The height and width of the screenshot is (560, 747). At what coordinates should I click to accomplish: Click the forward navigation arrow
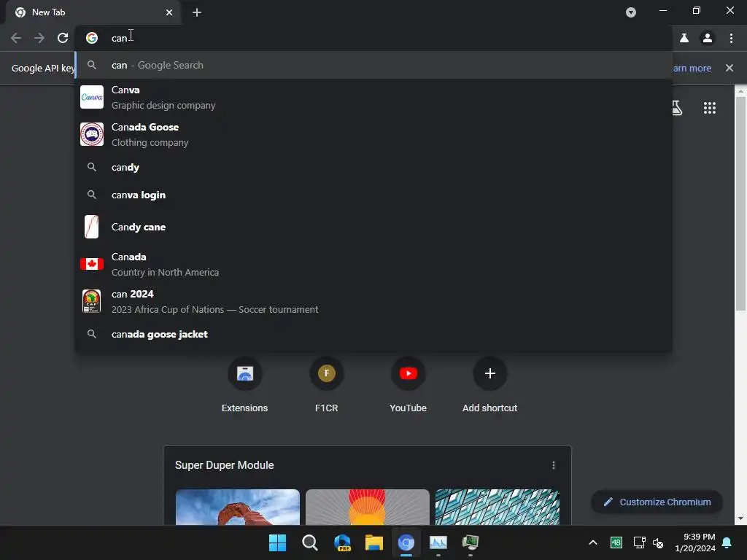pos(39,38)
